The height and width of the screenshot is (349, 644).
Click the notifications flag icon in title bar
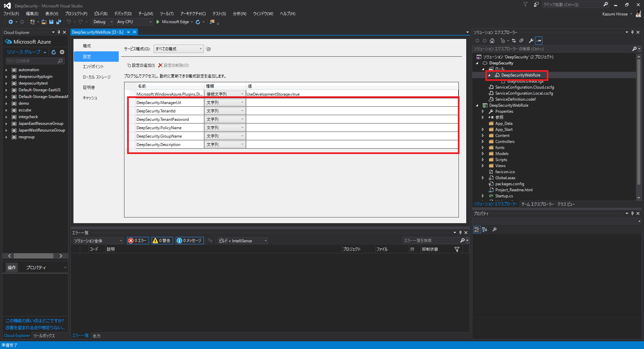pyautogui.click(x=525, y=4)
